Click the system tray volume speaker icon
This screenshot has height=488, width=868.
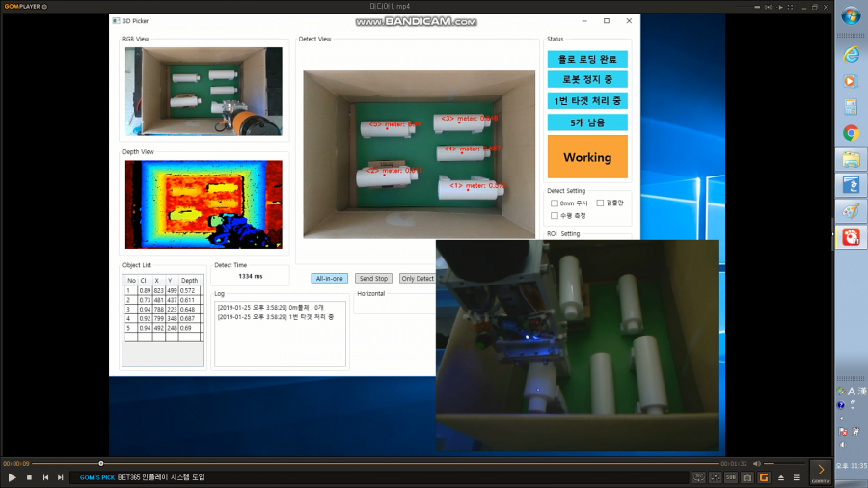843,445
